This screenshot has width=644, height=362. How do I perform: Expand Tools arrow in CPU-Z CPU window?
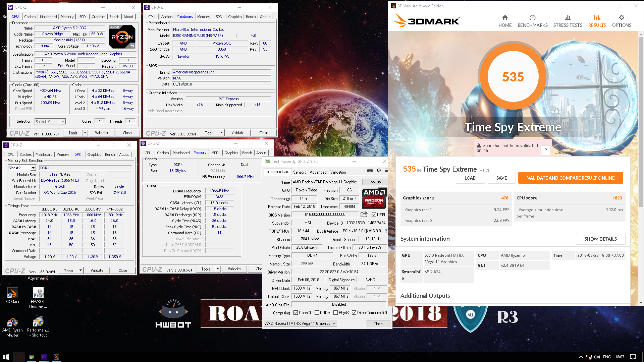coord(85,133)
